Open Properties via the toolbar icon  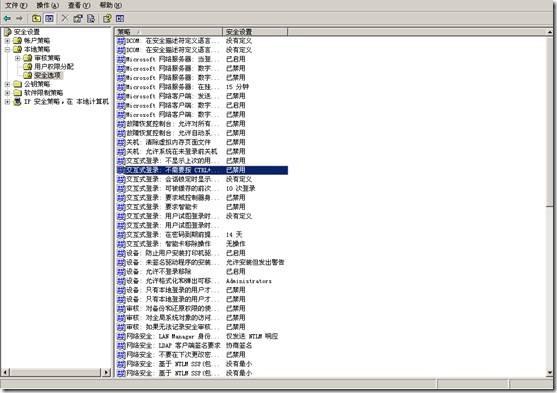(77, 18)
